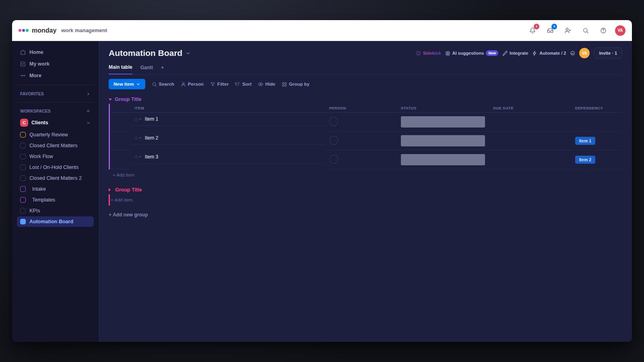Screen dimensions: 644x362
Task: Open More in the sidebar
Action: point(56,76)
